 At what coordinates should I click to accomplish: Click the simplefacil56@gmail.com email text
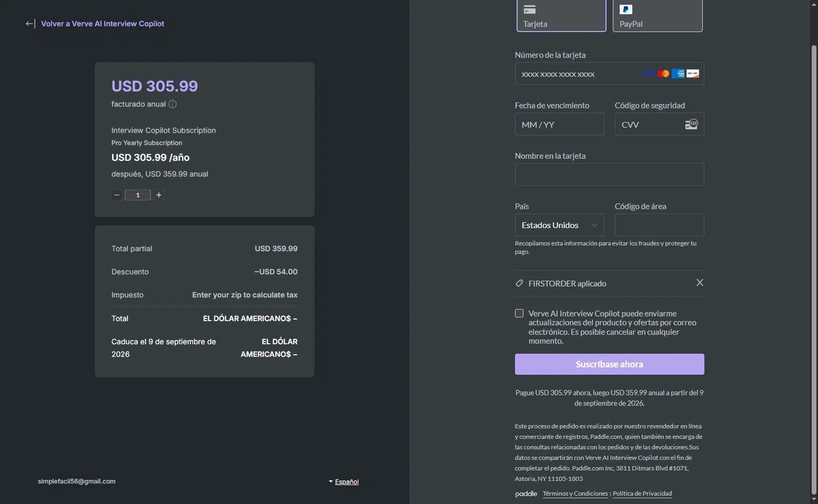coord(77,481)
